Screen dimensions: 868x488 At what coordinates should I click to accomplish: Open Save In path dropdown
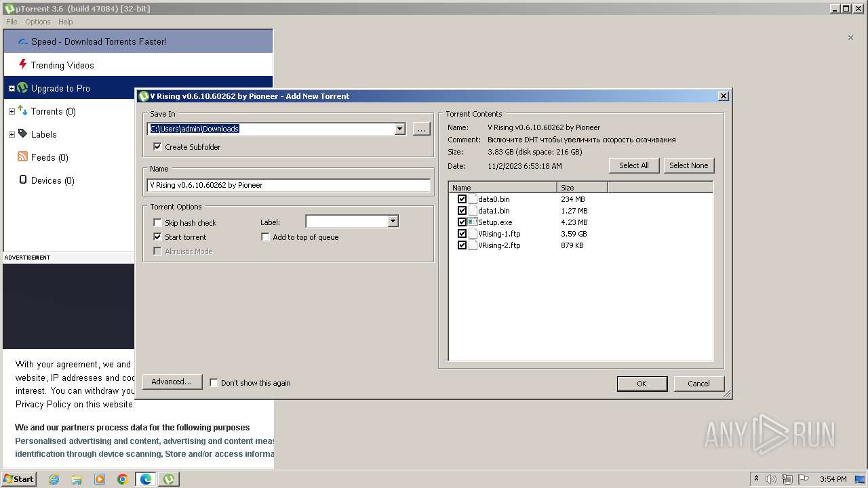(x=399, y=129)
